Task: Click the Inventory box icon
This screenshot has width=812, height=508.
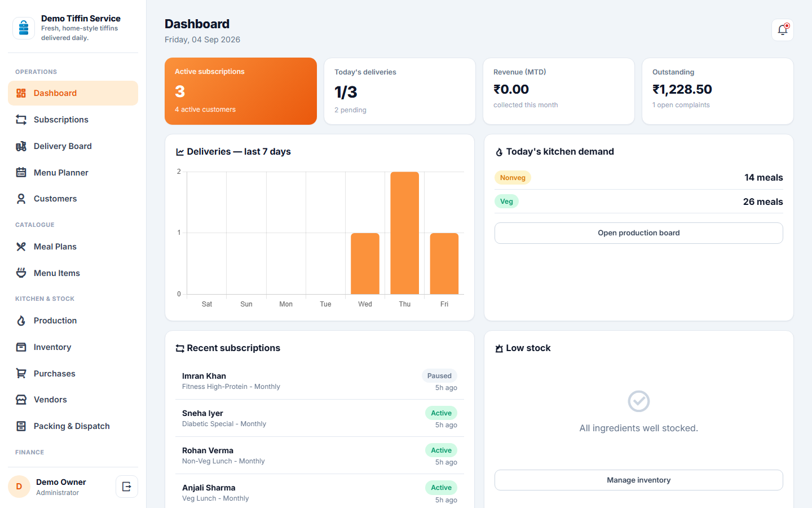Action: 21,347
